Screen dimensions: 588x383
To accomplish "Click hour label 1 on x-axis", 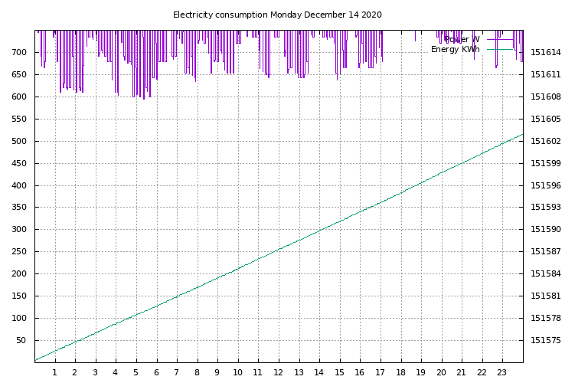I will 55,372.
